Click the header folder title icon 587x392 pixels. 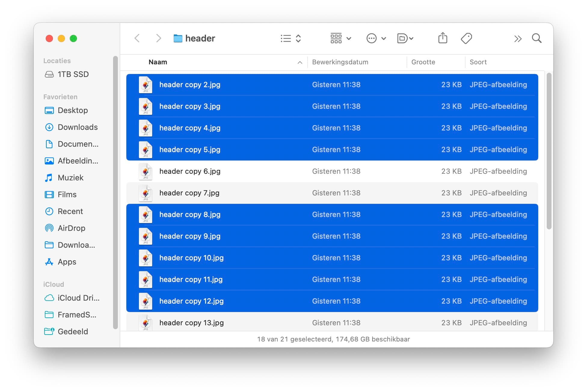178,38
